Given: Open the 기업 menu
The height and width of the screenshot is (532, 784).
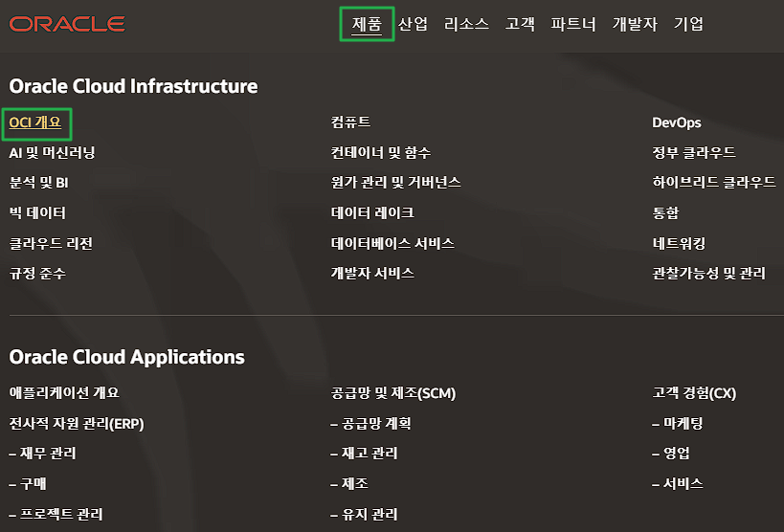Looking at the screenshot, I should [688, 24].
